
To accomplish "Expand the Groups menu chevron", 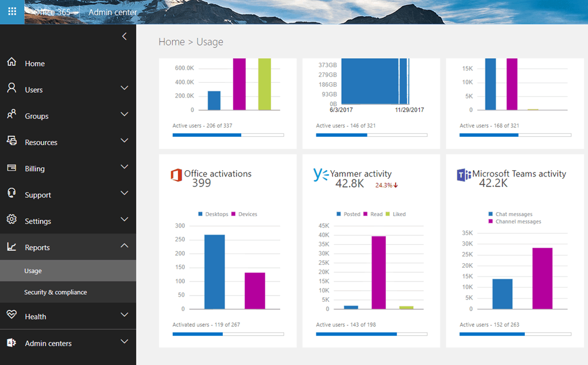I will pos(124,114).
